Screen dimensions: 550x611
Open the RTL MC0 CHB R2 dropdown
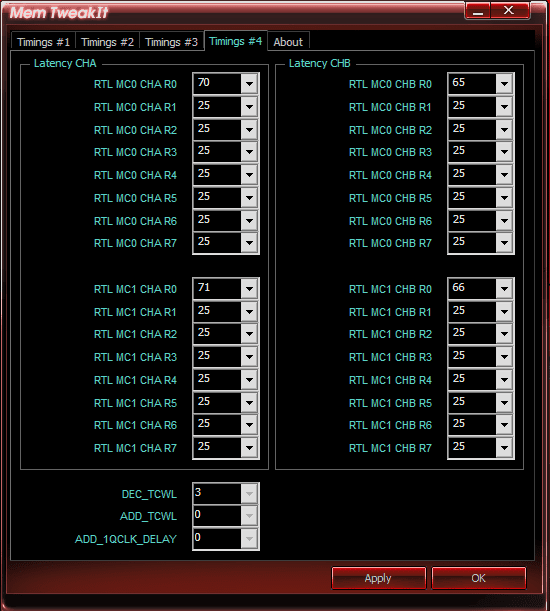[504, 130]
